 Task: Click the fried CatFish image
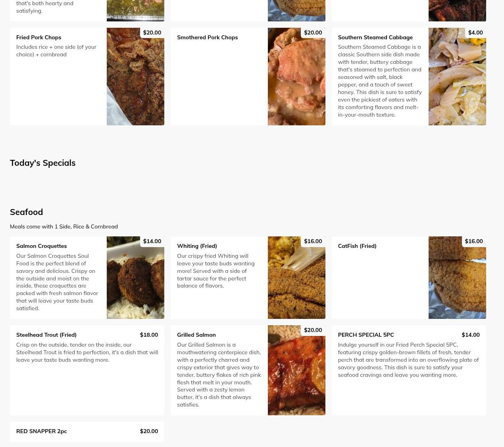pyautogui.click(x=457, y=278)
